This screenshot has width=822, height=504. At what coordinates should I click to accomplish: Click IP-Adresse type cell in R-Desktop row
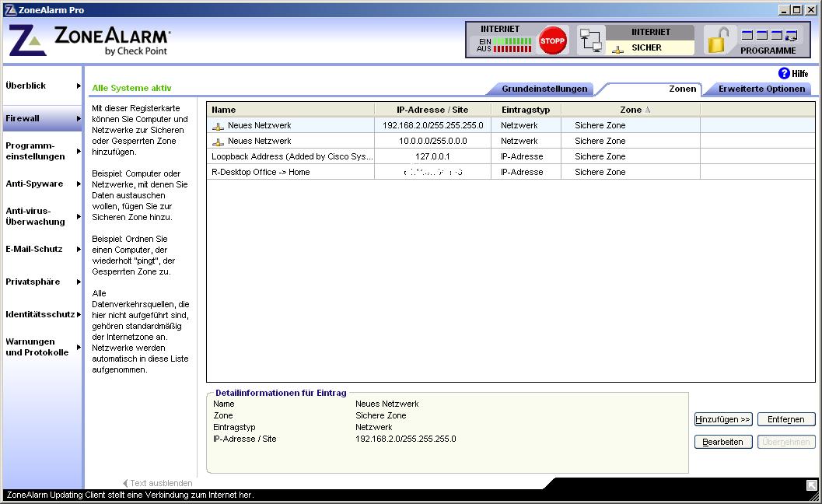526,172
